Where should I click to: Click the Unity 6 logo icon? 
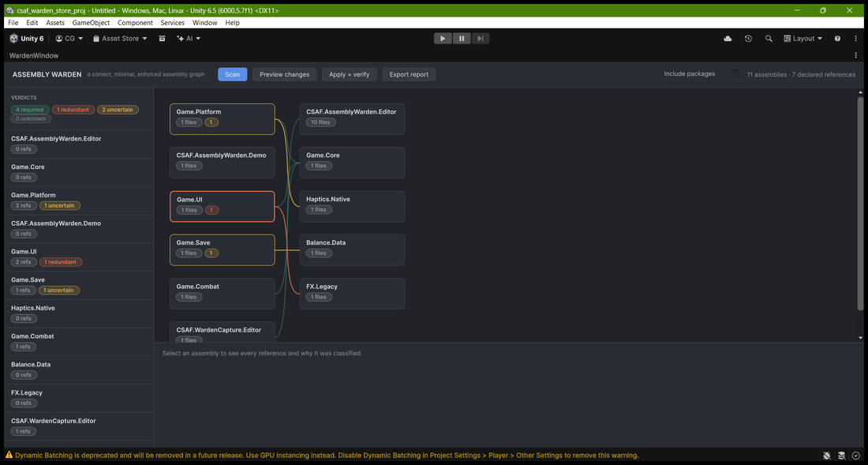coord(14,38)
